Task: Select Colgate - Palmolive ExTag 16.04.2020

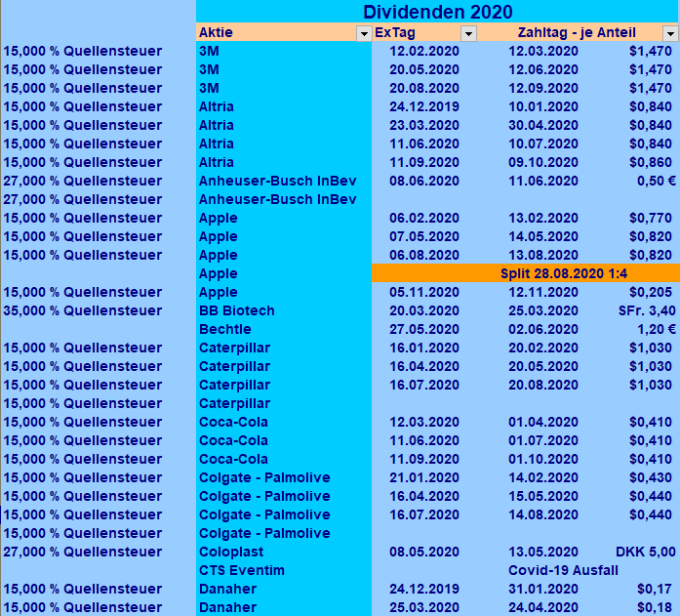Action: [424, 497]
